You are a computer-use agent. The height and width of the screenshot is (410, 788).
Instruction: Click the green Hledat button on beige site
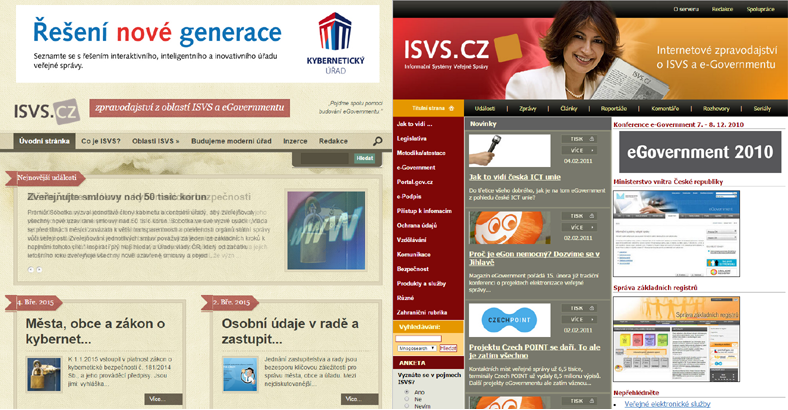point(365,158)
